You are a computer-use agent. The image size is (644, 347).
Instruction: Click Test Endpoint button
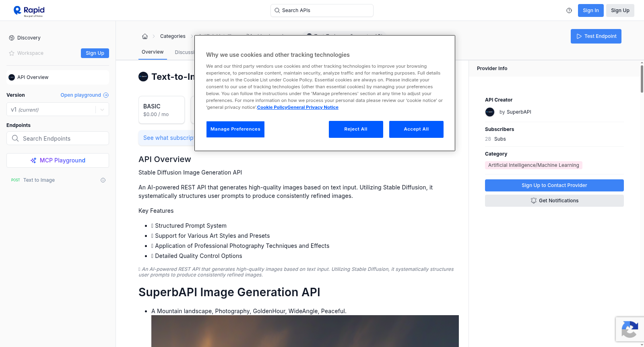[596, 36]
